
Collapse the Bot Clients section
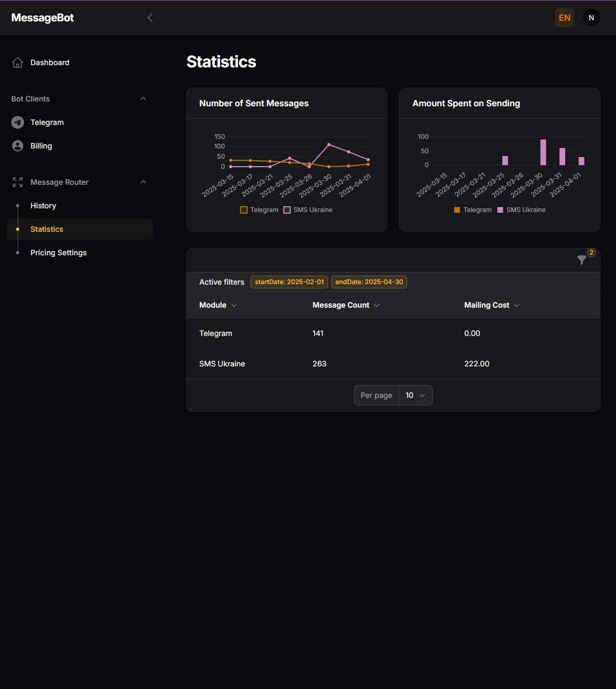(143, 99)
